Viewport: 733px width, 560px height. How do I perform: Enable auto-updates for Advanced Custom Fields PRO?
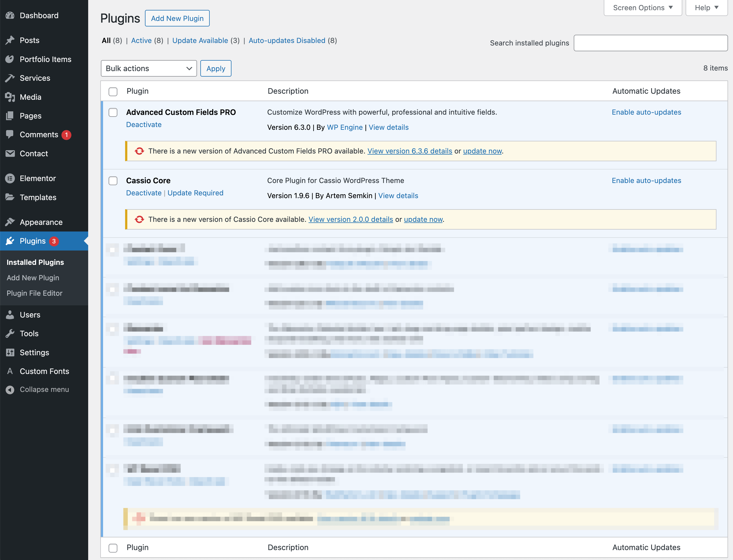pyautogui.click(x=646, y=112)
